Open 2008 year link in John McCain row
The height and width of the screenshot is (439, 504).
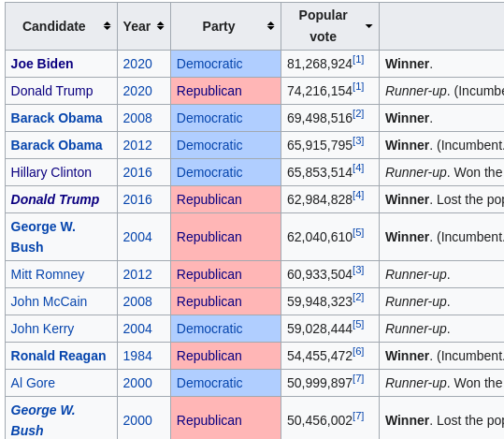[137, 301]
